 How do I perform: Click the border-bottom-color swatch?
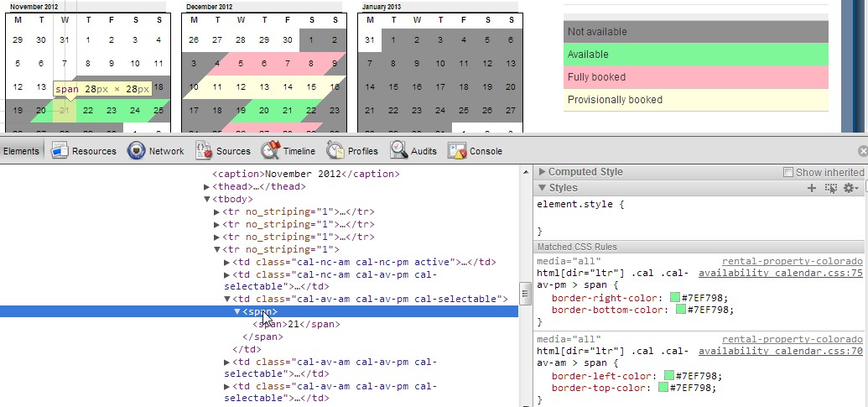click(x=680, y=309)
